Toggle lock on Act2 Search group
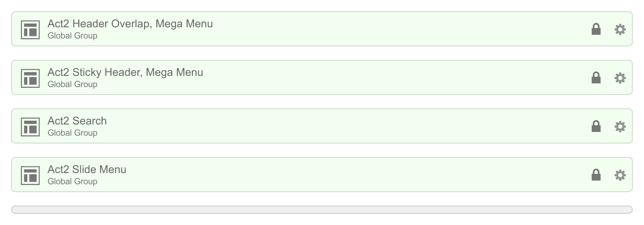The height and width of the screenshot is (225, 644). (x=596, y=126)
